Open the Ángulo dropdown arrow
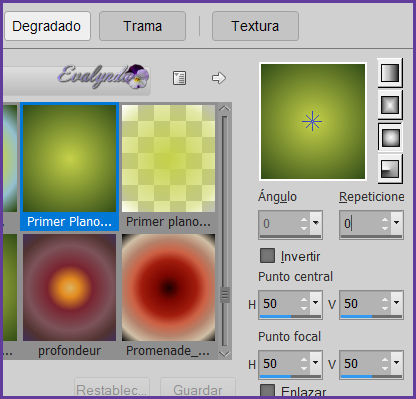416x399 pixels. [316, 222]
